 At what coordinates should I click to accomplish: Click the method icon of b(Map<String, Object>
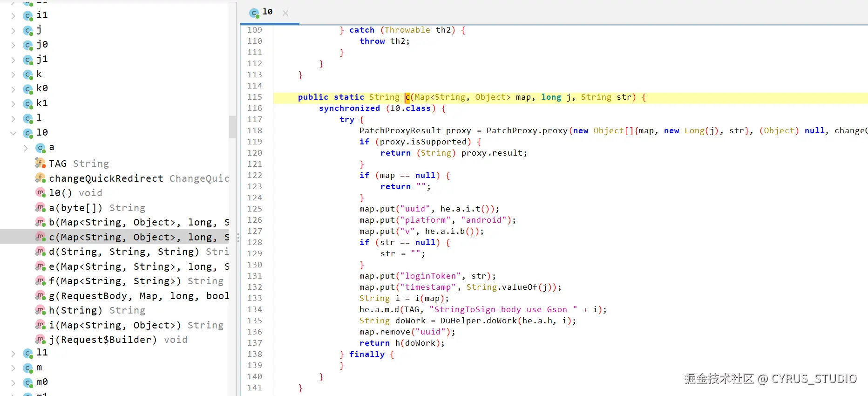tap(40, 222)
